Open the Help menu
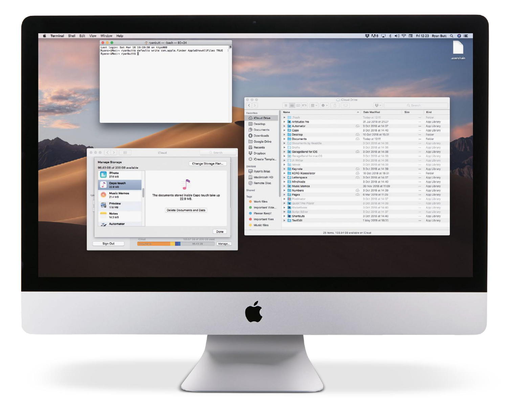This screenshot has width=513, height=420. click(120, 36)
